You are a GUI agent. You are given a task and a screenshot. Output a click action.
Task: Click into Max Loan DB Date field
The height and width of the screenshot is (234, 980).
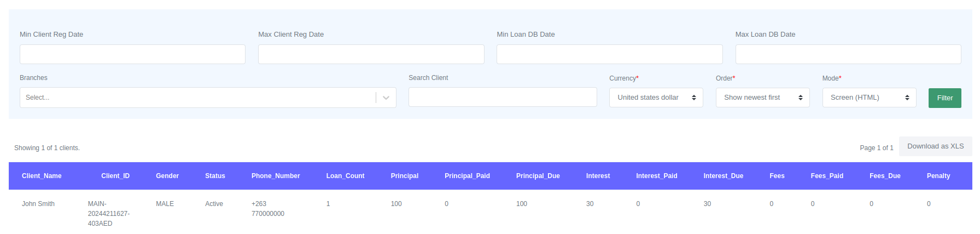coord(848,54)
